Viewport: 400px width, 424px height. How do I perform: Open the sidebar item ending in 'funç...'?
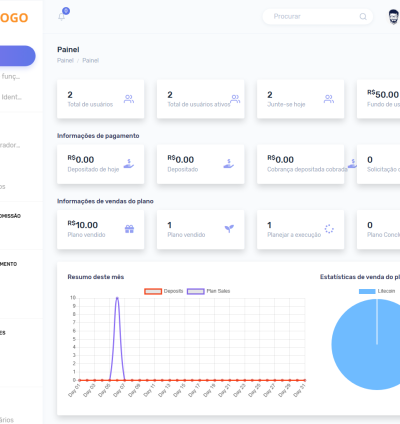point(11,76)
